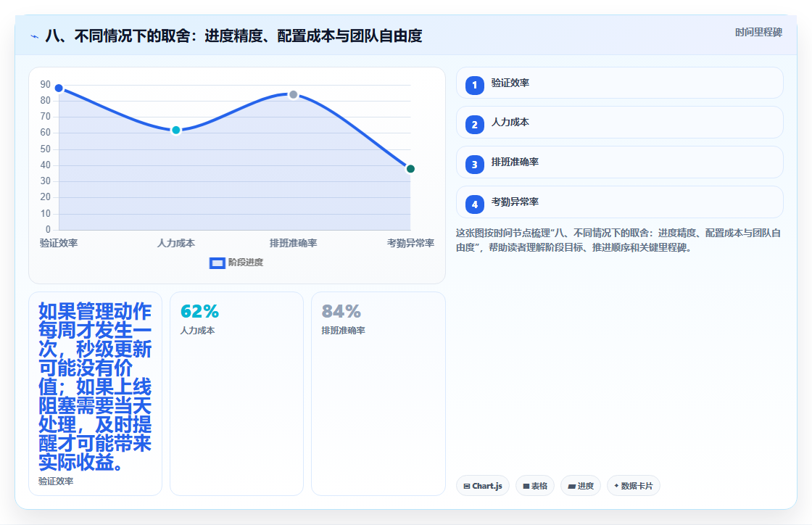The height and width of the screenshot is (525, 812).
Task: Click the section heading 八、不同情况下的取舍
Action: point(233,36)
